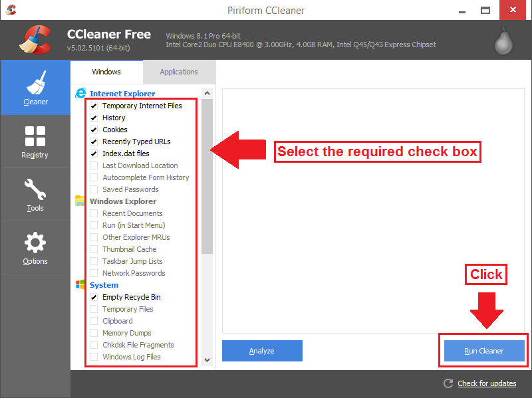Uncheck the Cookies checkbox
Viewport: 532px width, 398px height.
(94, 130)
